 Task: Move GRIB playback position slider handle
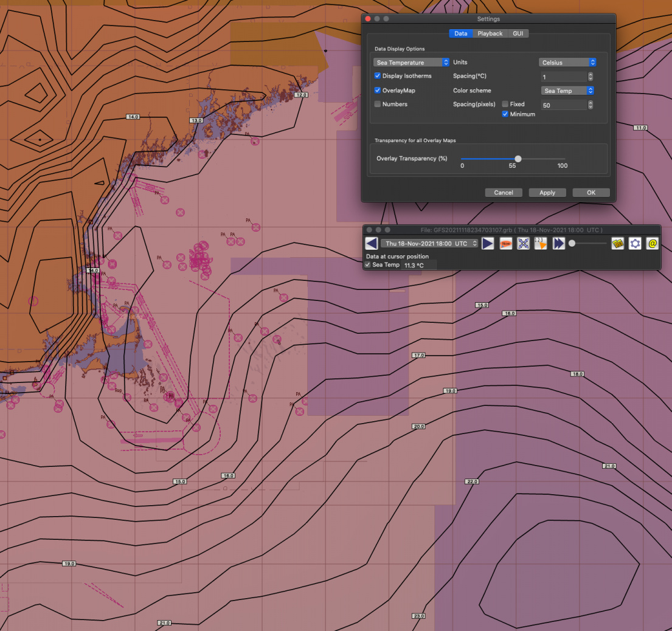point(572,243)
